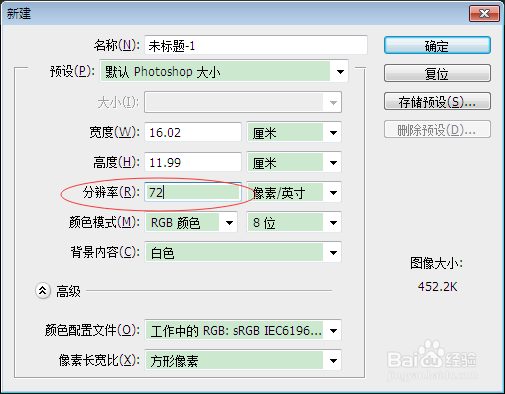Open the 预设 dropdown showing 默认 Photoshop 大小
Viewport: 505px width, 394px height.
pos(224,71)
